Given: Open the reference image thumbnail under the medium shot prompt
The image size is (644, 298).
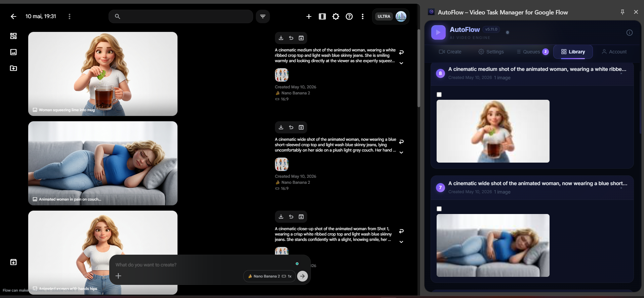Looking at the screenshot, I should coord(282,75).
